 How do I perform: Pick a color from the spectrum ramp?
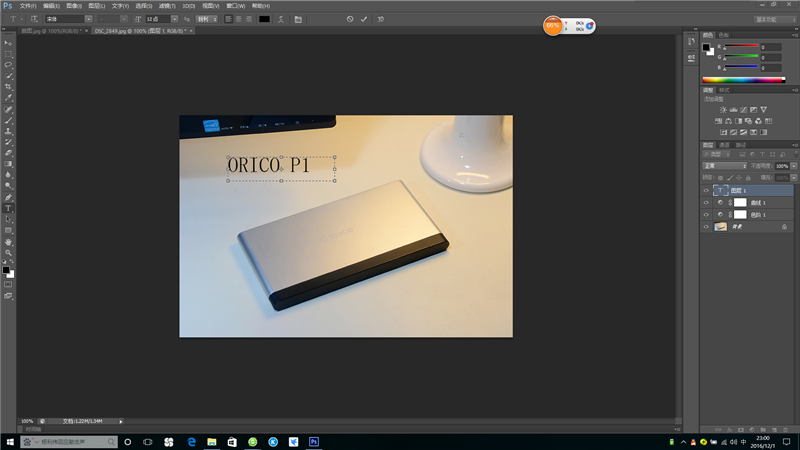pos(743,80)
